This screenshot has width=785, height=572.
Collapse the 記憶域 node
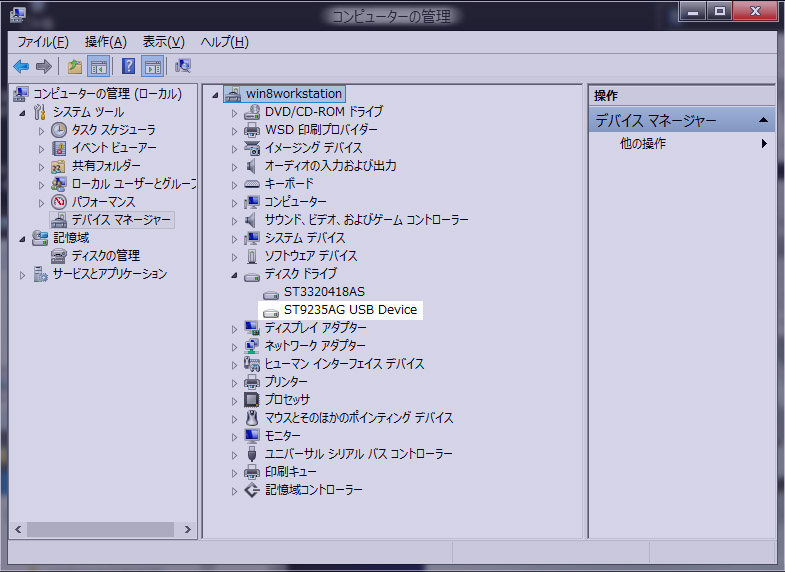click(x=23, y=239)
